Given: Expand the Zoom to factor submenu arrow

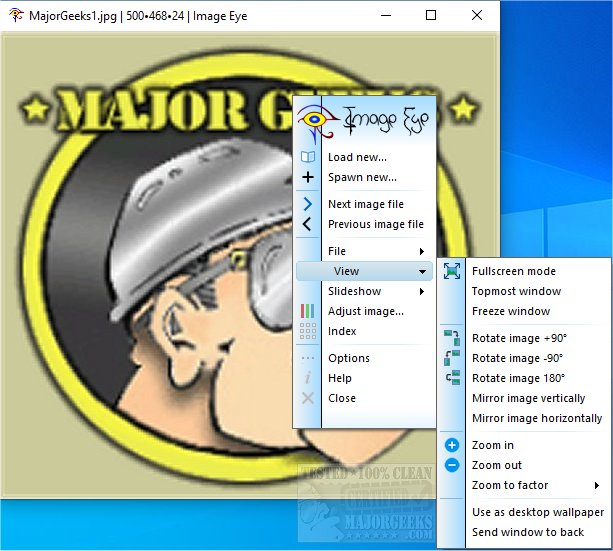Looking at the screenshot, I should [597, 485].
